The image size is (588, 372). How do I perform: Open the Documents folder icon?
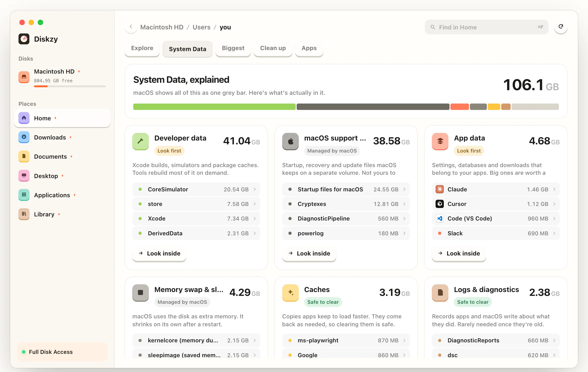click(24, 156)
